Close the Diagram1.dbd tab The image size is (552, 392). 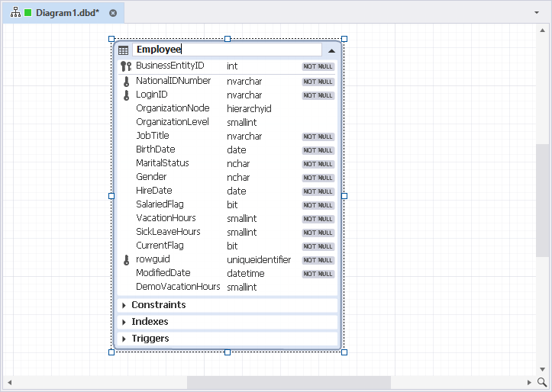tap(113, 13)
